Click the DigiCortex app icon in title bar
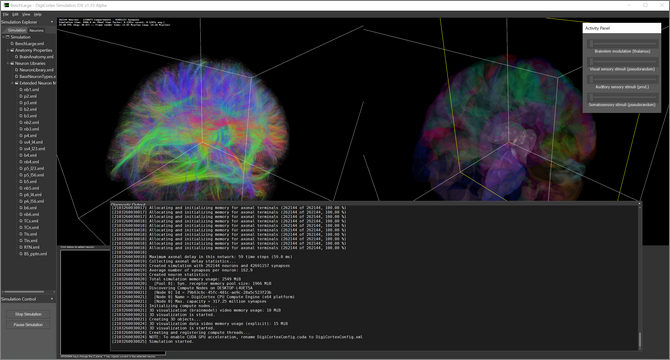 click(6, 5)
